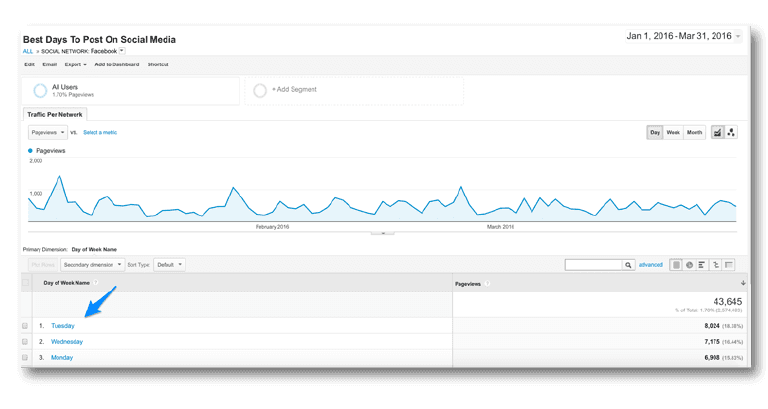Switch to the pivot table view icon
The image size is (768, 409).
coord(729,265)
